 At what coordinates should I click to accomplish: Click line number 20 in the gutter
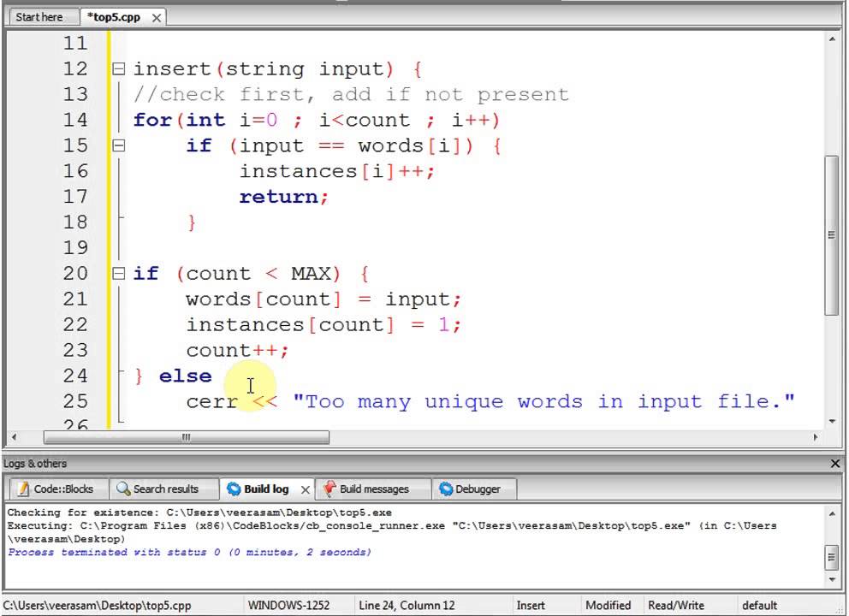tap(75, 274)
